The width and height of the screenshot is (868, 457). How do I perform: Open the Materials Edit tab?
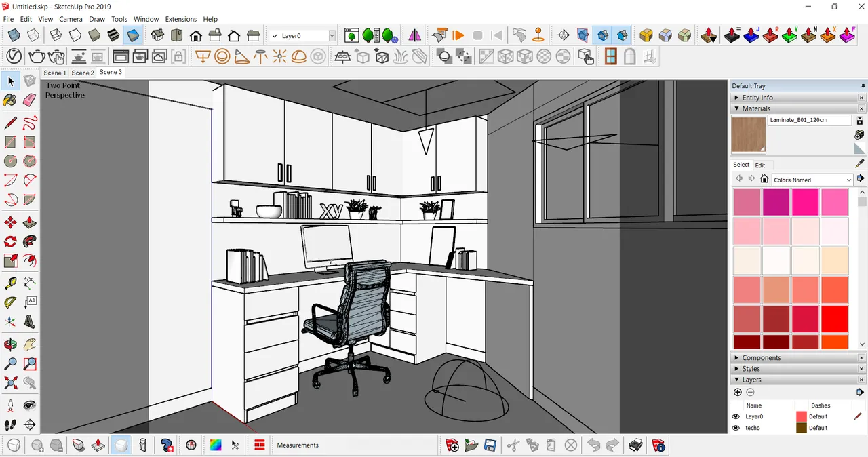coord(760,165)
